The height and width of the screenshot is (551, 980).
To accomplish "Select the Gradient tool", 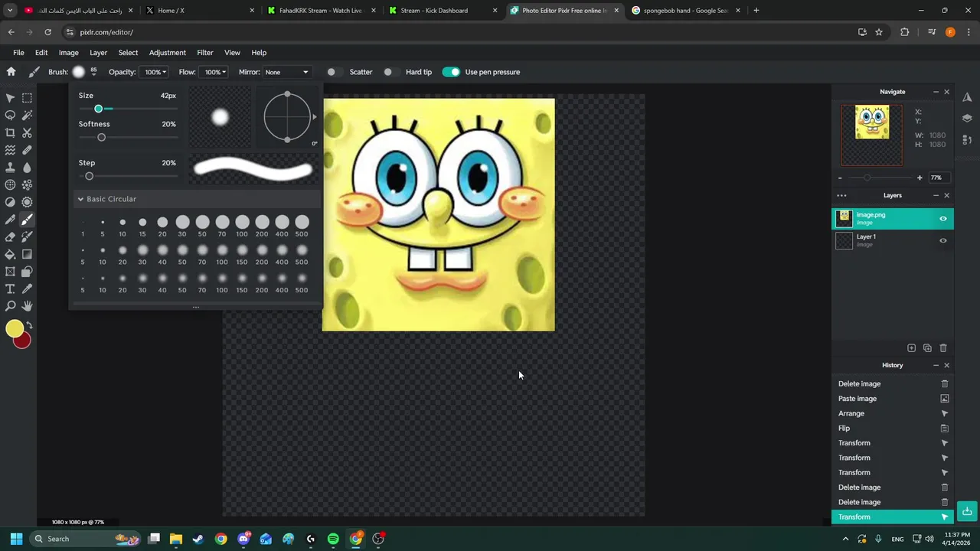I will (x=27, y=254).
